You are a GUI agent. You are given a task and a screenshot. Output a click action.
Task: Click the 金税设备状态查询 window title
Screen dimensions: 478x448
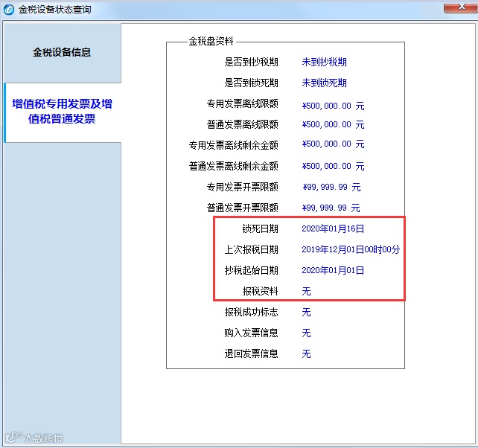click(55, 10)
